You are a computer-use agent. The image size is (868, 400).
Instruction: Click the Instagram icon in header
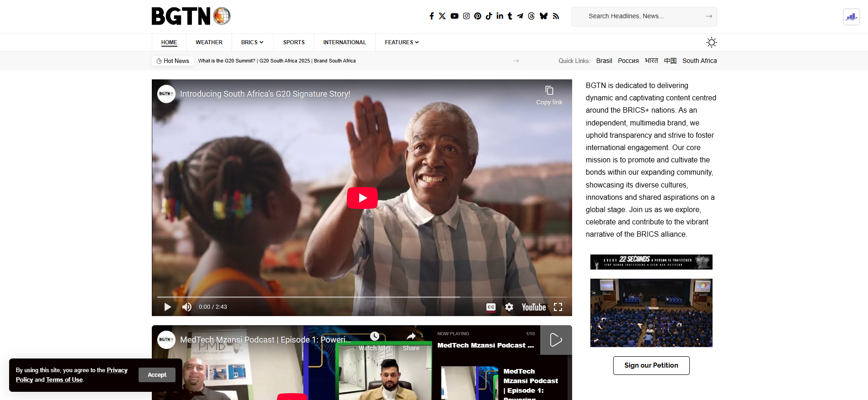[466, 16]
